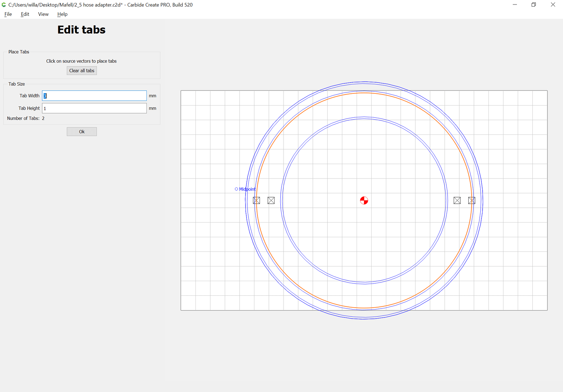Minimize the Carbide Create window
The image size is (563, 392).
pyautogui.click(x=514, y=4)
